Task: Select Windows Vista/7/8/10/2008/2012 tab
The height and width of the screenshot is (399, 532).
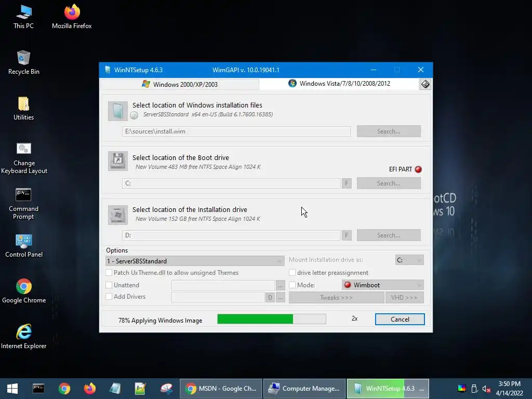Action: (339, 84)
